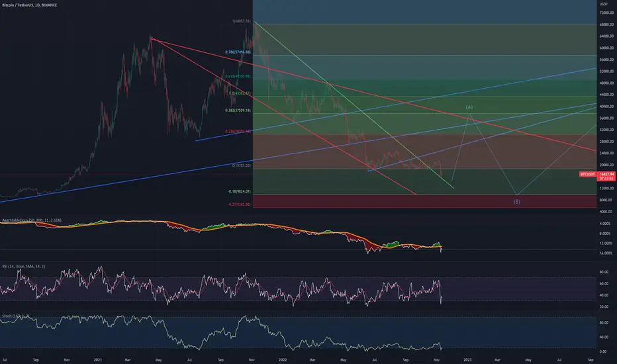617x364 pixels.
Task: Click the 4.000% indicator axis label
Action: [605, 224]
